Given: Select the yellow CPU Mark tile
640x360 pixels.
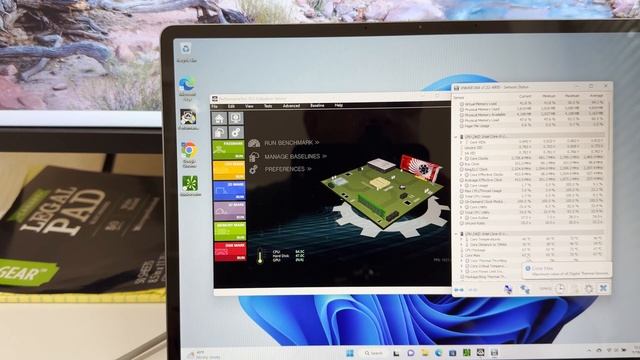Looking at the screenshot, I should point(229,170).
